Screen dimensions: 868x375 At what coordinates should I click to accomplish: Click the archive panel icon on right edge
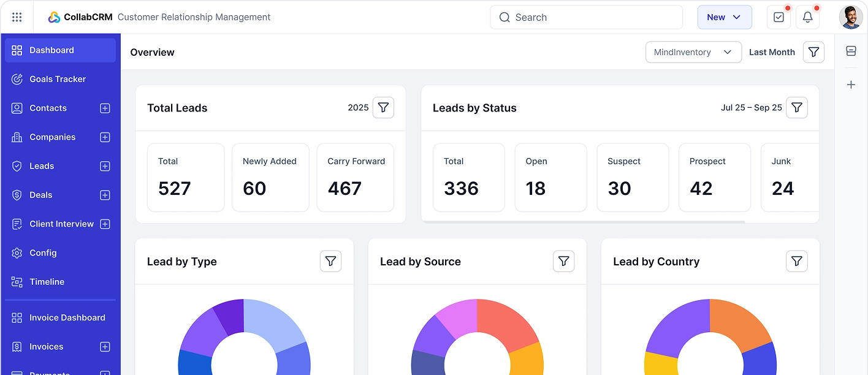click(x=851, y=51)
